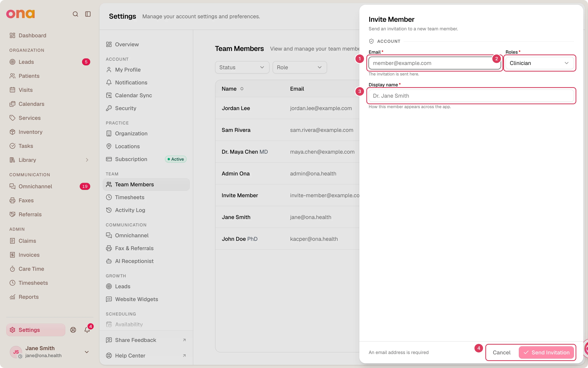
Task: Open the Claims page
Action: pos(50,241)
